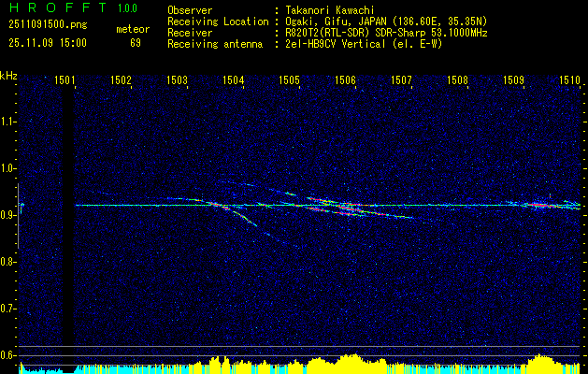The height and width of the screenshot is (374, 588).
Task: Select filename 2511091500.png
Action: (48, 25)
